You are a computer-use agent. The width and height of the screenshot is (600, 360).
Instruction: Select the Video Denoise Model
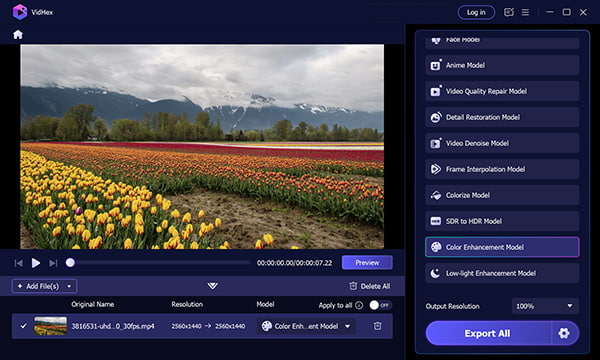coord(502,143)
